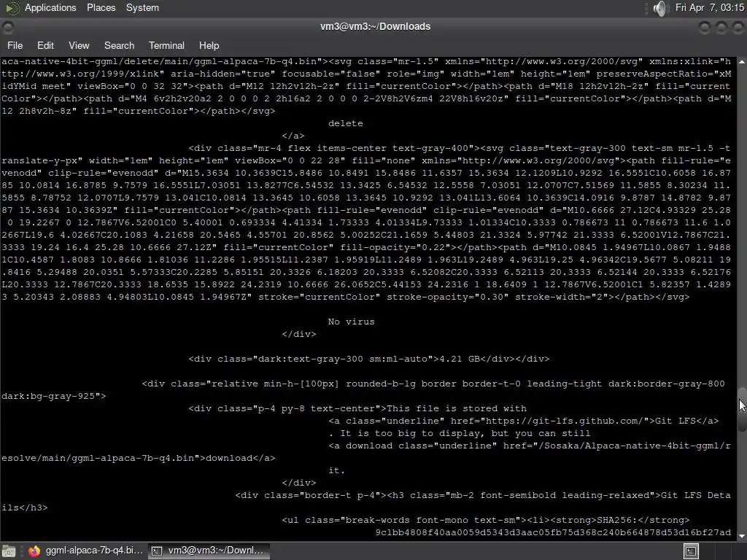Click the standalone 'it.' text line
The height and width of the screenshot is (560, 747).
336,470
